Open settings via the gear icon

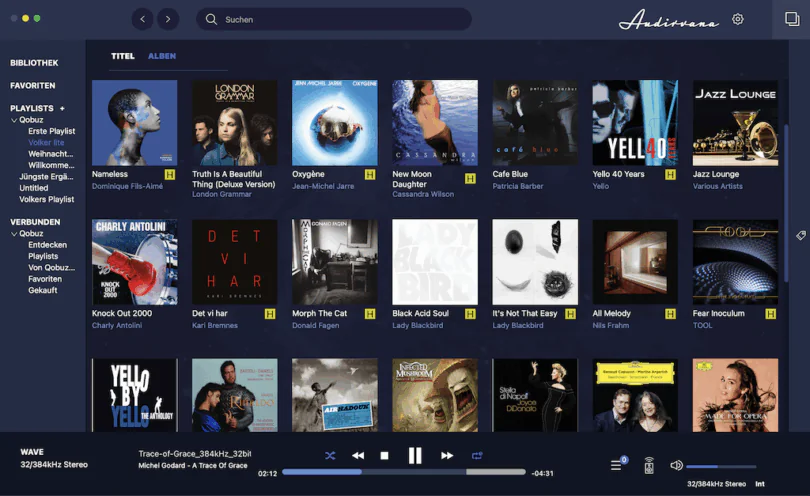pos(738,19)
